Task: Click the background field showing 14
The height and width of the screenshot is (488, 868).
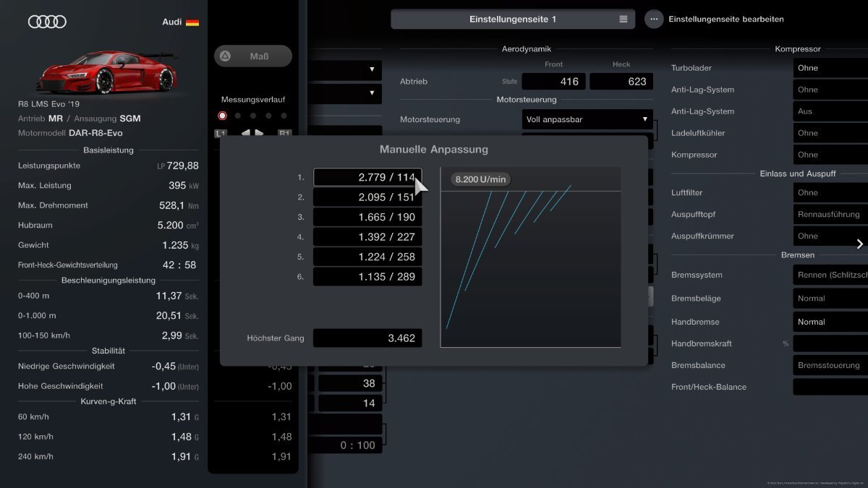Action: pyautogui.click(x=350, y=403)
